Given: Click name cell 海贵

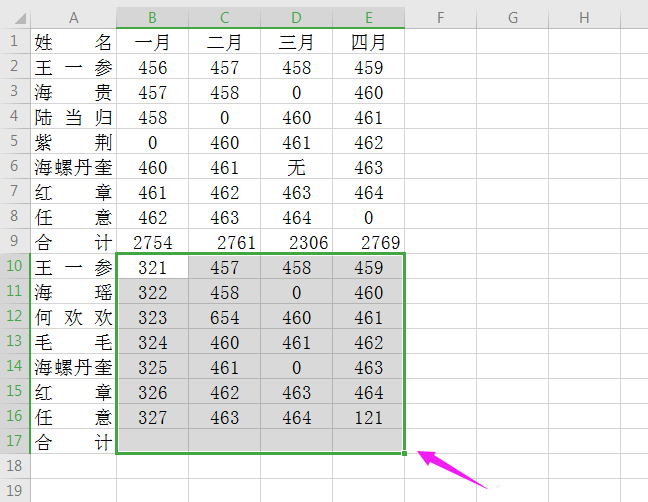Looking at the screenshot, I should (x=74, y=92).
